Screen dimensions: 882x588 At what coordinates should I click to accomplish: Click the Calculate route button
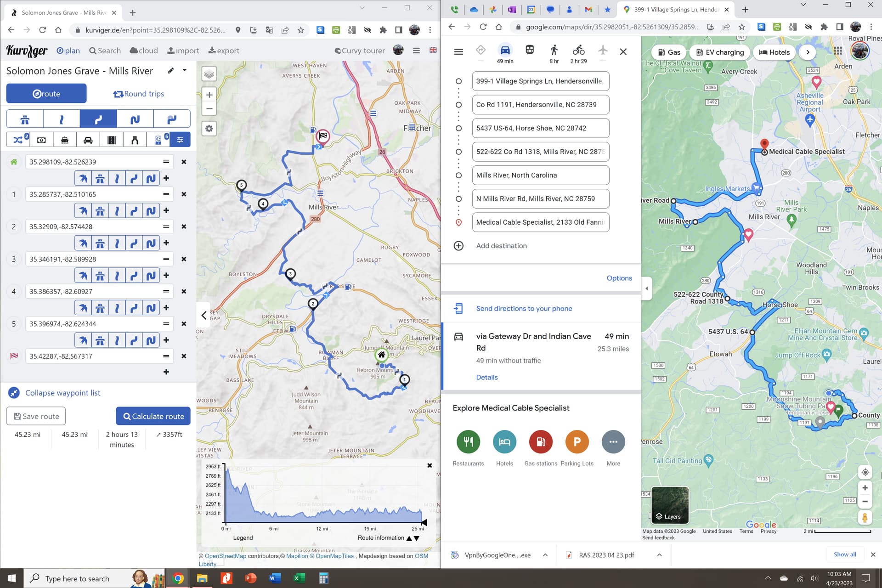153,416
